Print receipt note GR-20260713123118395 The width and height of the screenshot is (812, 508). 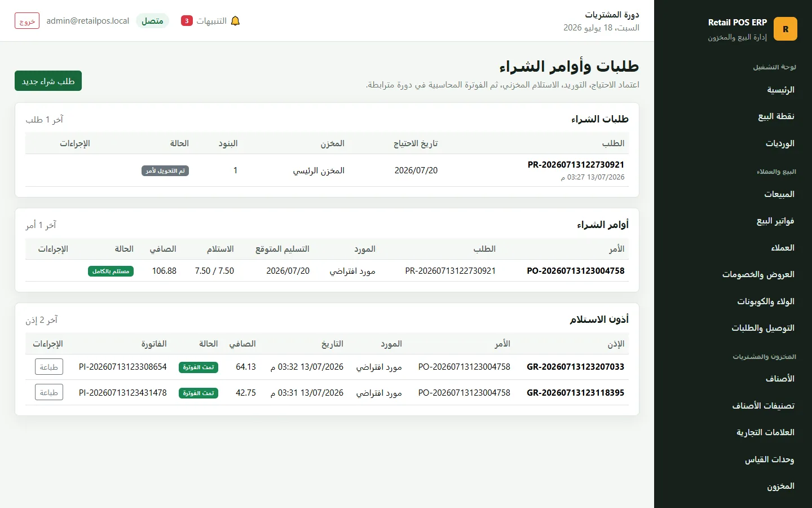pos(49,392)
